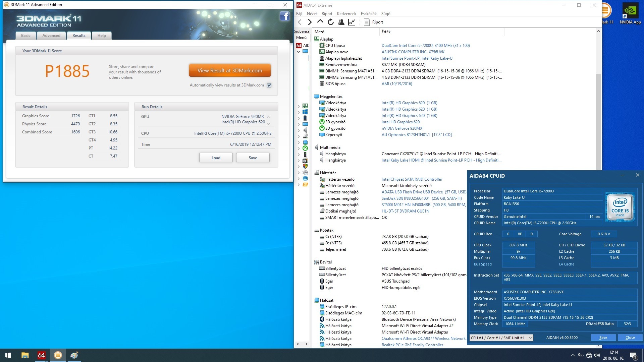This screenshot has width=644, height=362.
Task: Expand the motherboard tree node in sidebar
Action: point(299,106)
